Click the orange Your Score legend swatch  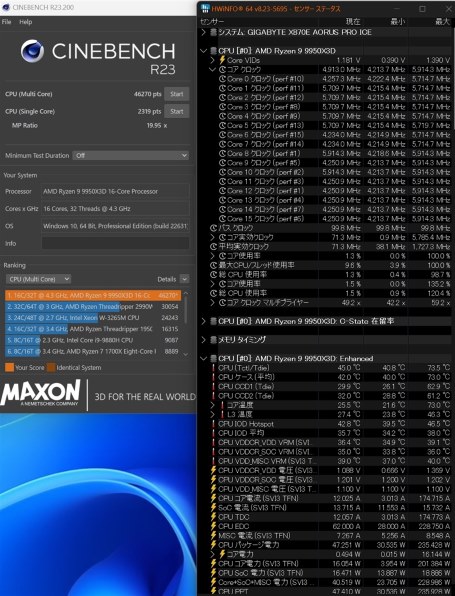[10, 368]
